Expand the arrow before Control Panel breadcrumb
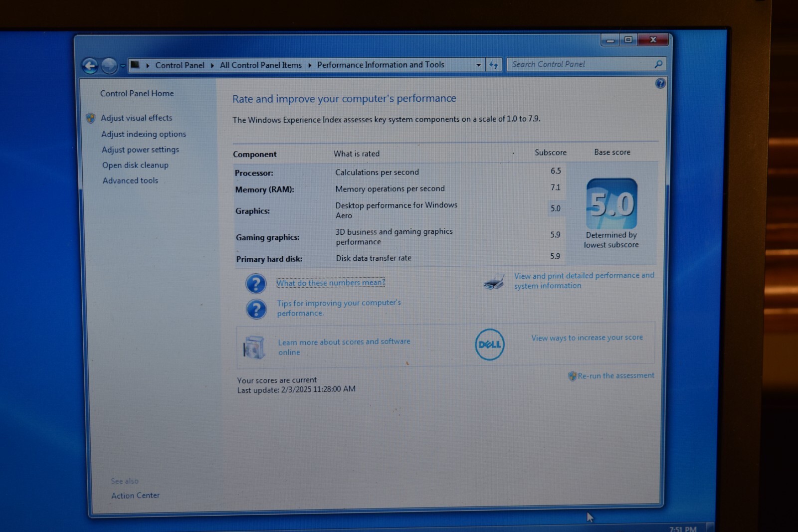This screenshot has height=532, width=798. tap(148, 65)
